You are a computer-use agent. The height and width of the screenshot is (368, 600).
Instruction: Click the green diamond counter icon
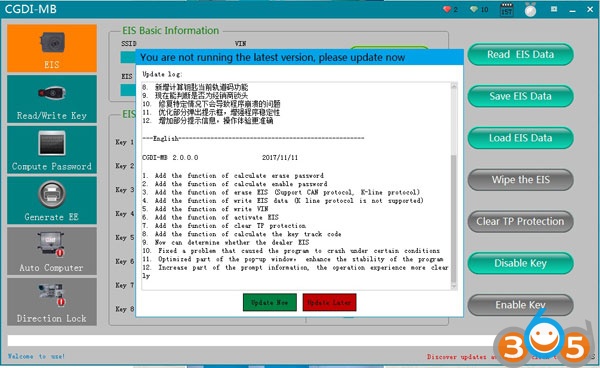pos(474,9)
